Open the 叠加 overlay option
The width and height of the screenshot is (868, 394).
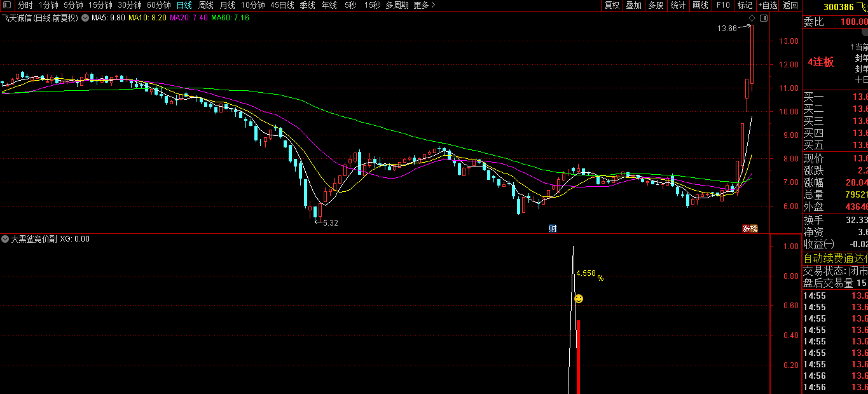pos(633,5)
